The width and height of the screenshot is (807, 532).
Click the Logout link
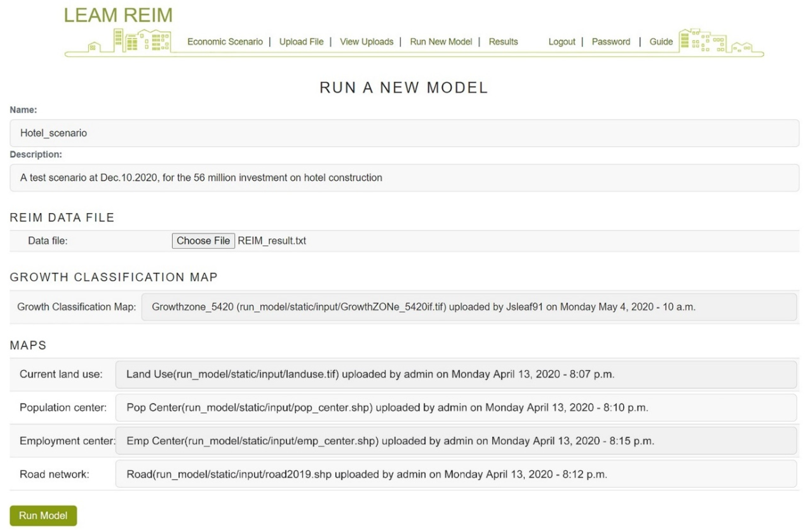click(x=562, y=42)
